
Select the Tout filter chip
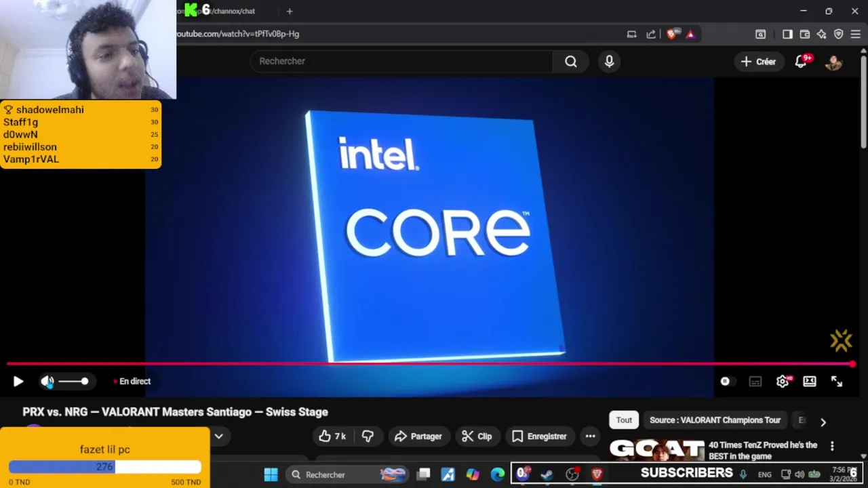tap(624, 420)
